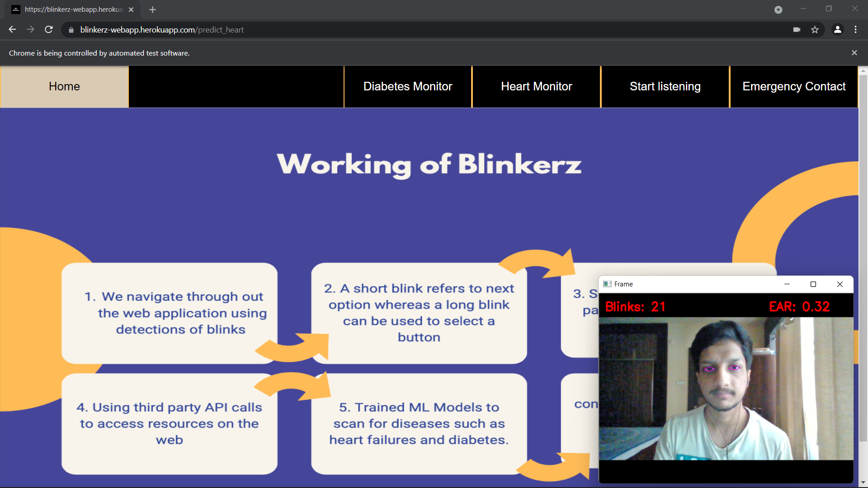868x488 pixels.
Task: Open the Heart Monitor page
Action: coord(536,86)
